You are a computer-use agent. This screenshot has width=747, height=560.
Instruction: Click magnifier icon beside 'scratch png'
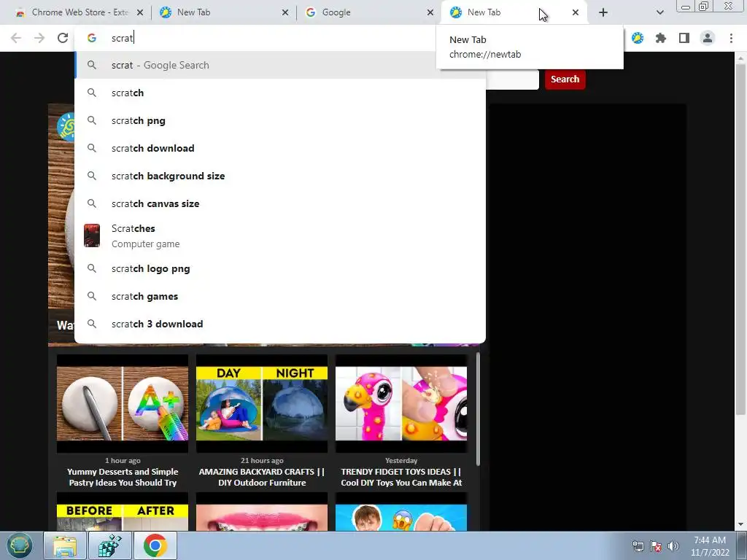(92, 120)
